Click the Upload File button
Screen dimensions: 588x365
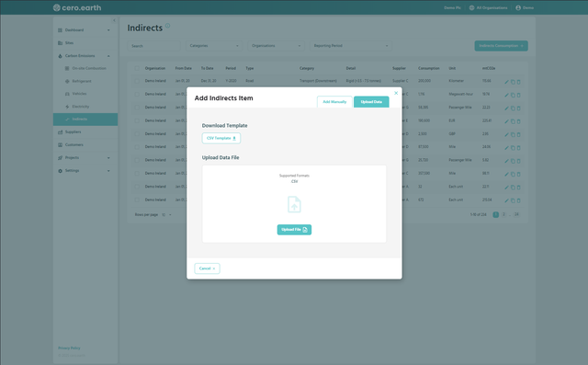294,230
